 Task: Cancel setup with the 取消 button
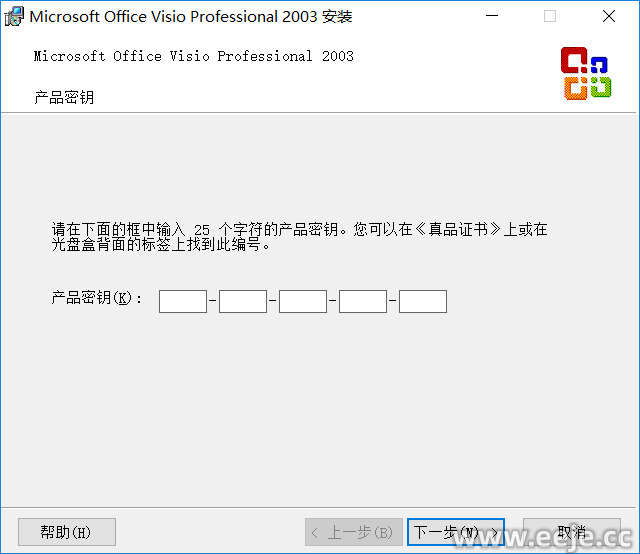572,532
